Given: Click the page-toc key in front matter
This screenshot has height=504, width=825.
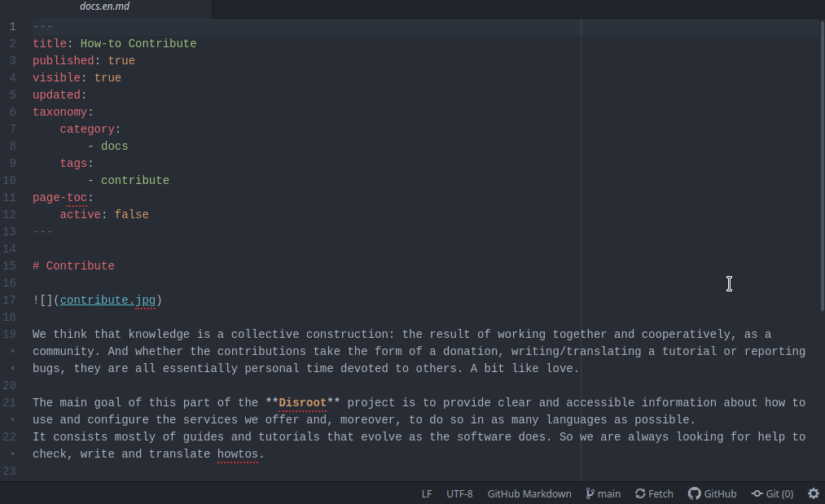Looking at the screenshot, I should click(x=59, y=198).
